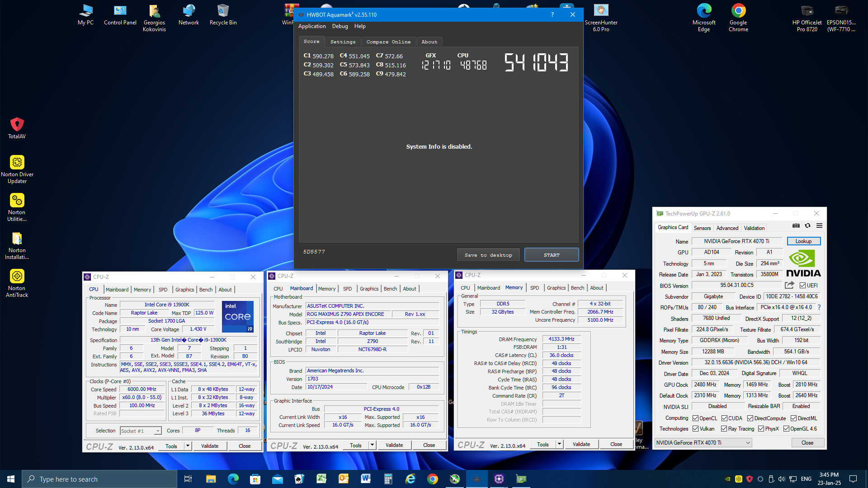Toggle the CUDA checkbox
Screen dimensions: 868x488
pos(724,418)
